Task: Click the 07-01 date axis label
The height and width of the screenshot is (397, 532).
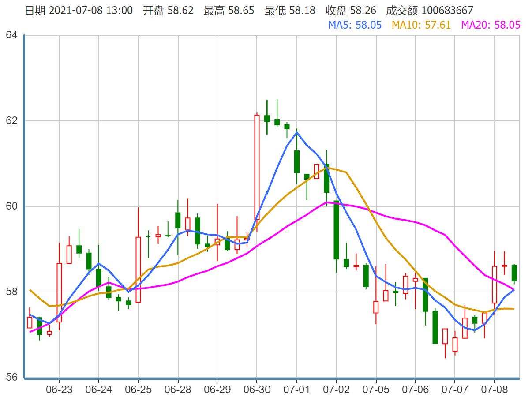Action: 296,390
